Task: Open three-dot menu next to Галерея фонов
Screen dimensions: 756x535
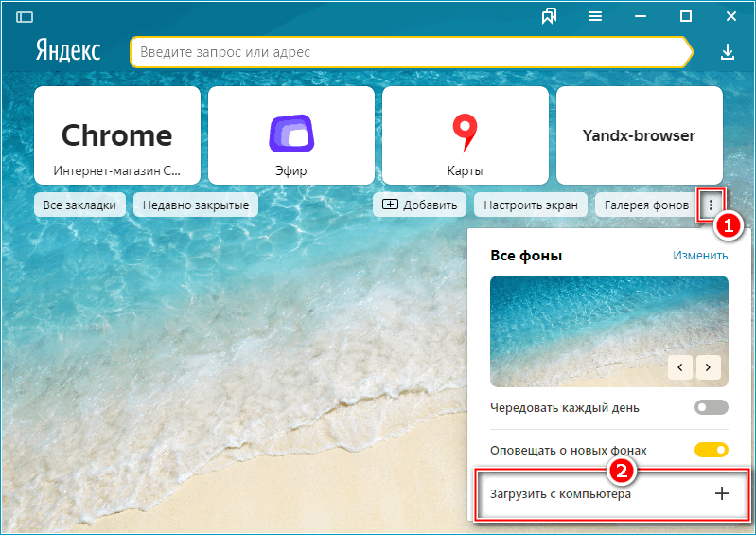Action: tap(711, 205)
